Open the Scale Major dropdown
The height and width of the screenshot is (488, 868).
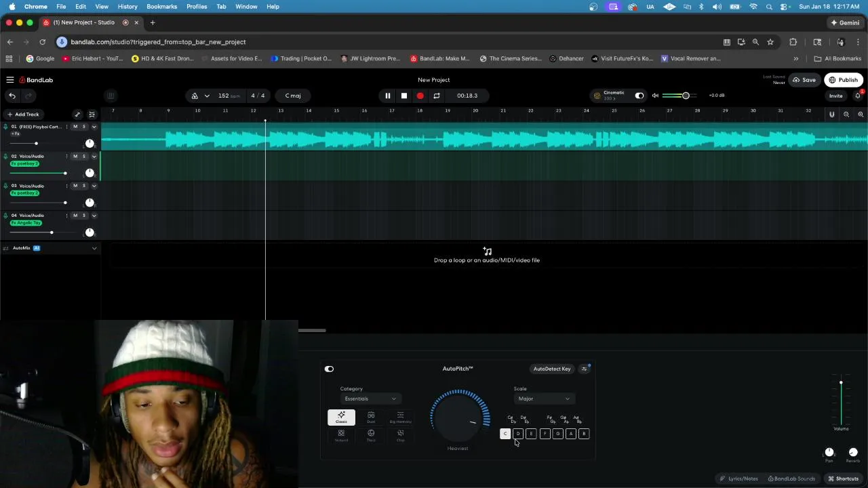544,399
